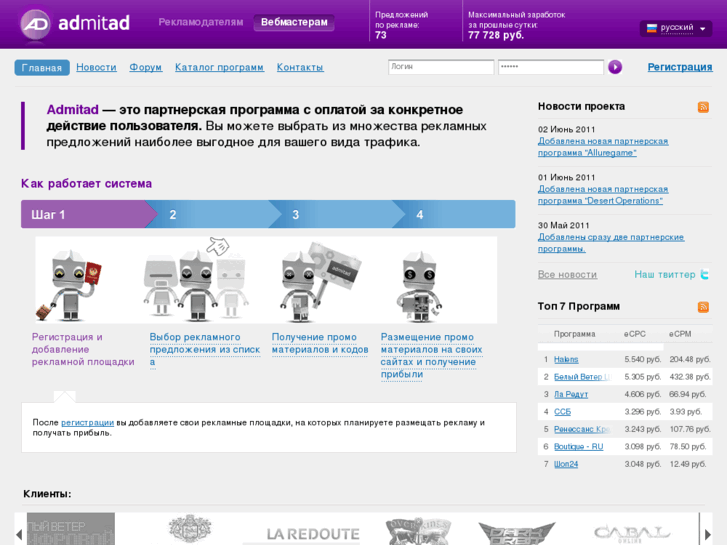Open the Halens program link

tap(566, 359)
